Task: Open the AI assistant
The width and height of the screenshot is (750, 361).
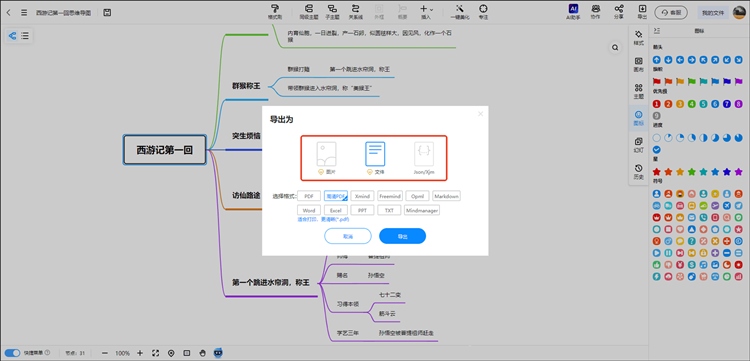Action: pyautogui.click(x=573, y=11)
